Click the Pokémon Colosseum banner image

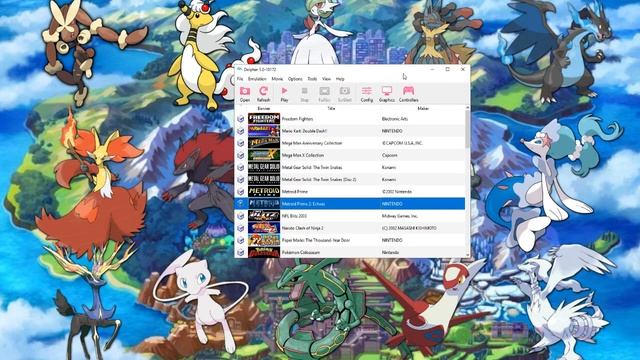coord(264,253)
